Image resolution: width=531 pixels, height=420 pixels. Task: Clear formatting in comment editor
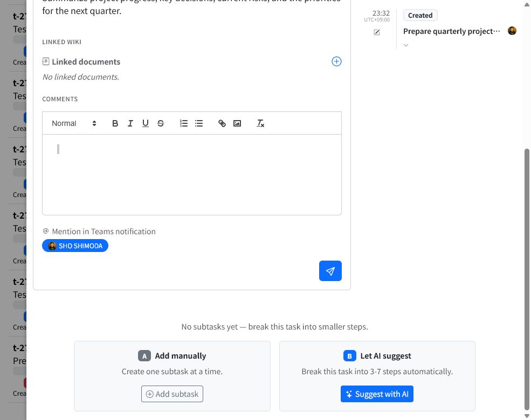click(x=260, y=123)
